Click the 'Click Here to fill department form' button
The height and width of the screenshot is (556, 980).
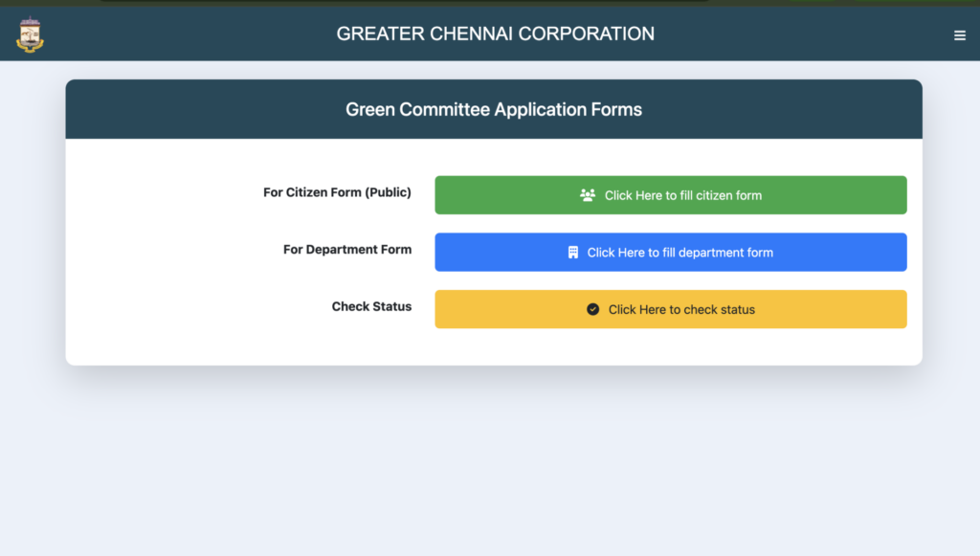pos(671,252)
